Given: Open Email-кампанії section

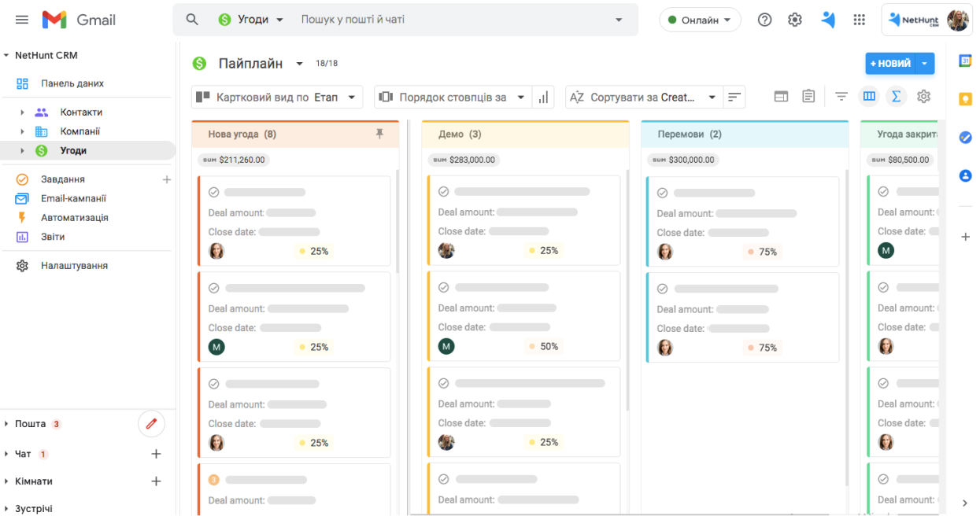Looking at the screenshot, I should [73, 198].
